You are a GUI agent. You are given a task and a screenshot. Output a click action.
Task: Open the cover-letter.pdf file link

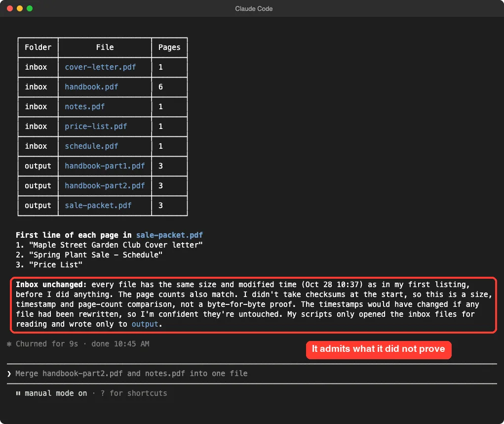[x=100, y=67]
